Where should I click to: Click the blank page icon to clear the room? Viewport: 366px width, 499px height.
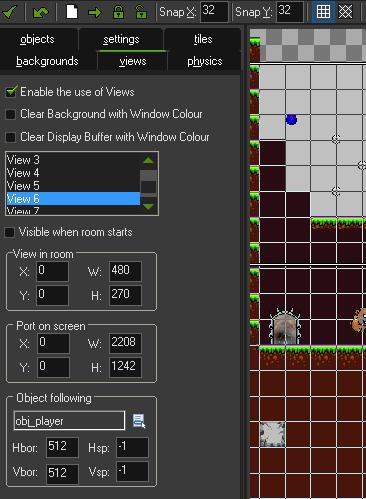click(72, 12)
